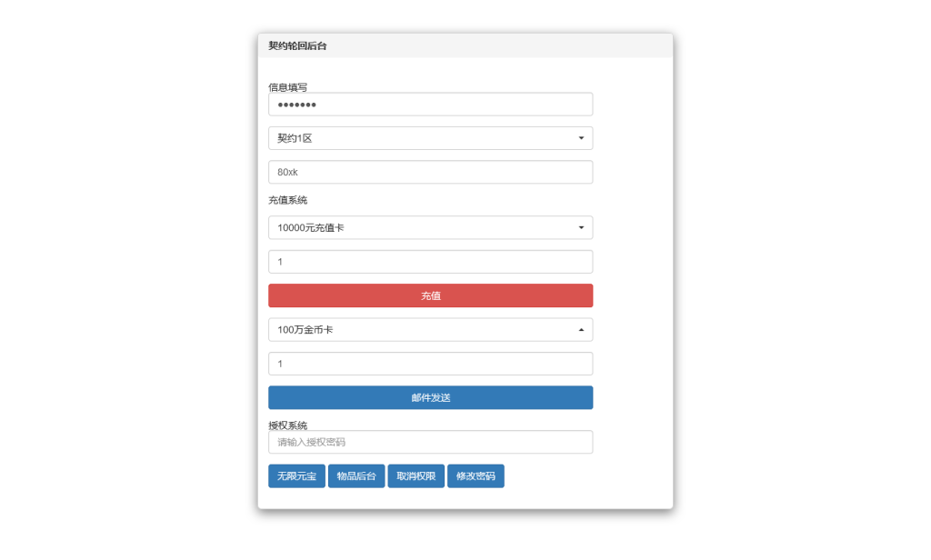This screenshot has height=560, width=931.
Task: Click the 修改密码 change password button
Action: pyautogui.click(x=476, y=475)
